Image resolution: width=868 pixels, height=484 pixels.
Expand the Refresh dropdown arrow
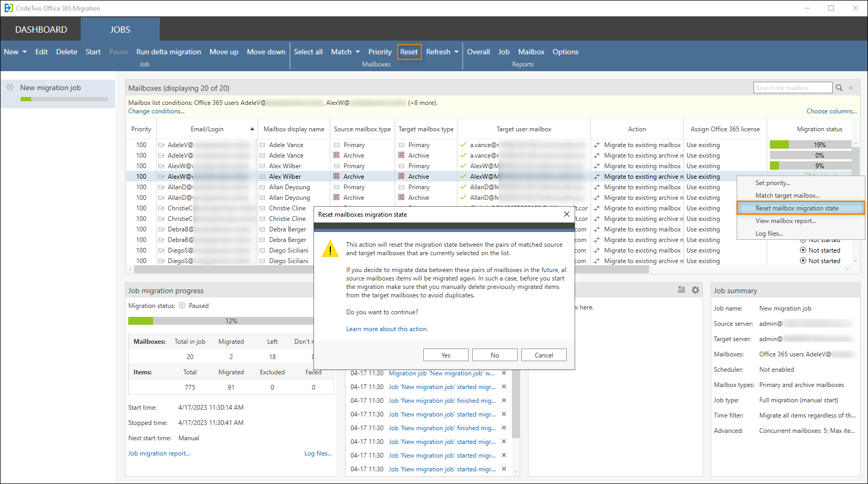(456, 52)
